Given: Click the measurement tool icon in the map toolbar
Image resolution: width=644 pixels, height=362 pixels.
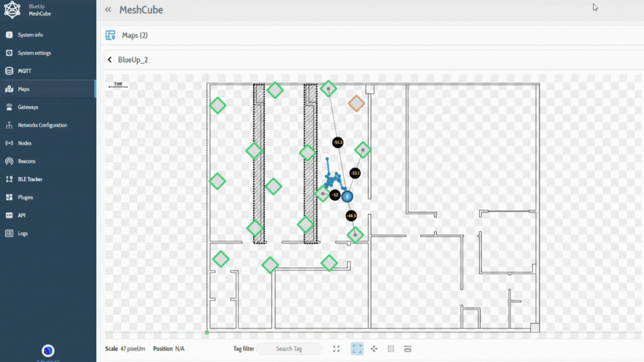Looking at the screenshot, I should coord(408,349).
